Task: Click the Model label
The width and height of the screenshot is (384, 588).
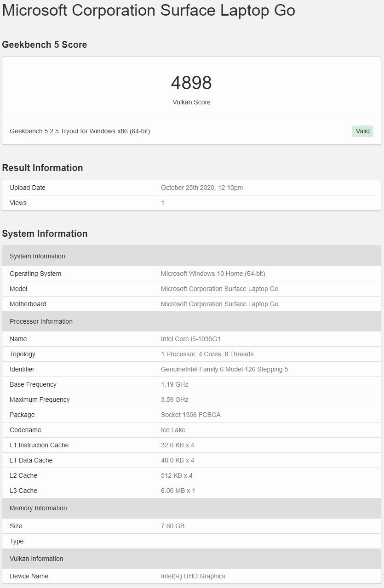Action: point(18,289)
